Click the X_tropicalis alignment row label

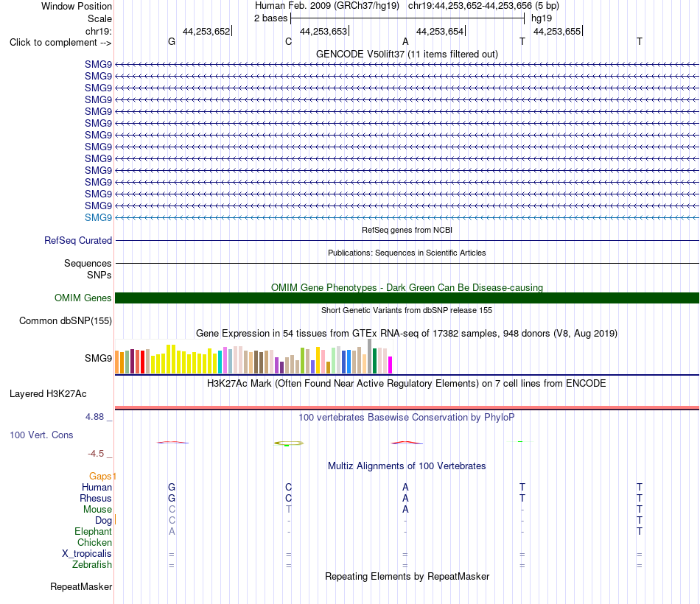click(x=87, y=554)
